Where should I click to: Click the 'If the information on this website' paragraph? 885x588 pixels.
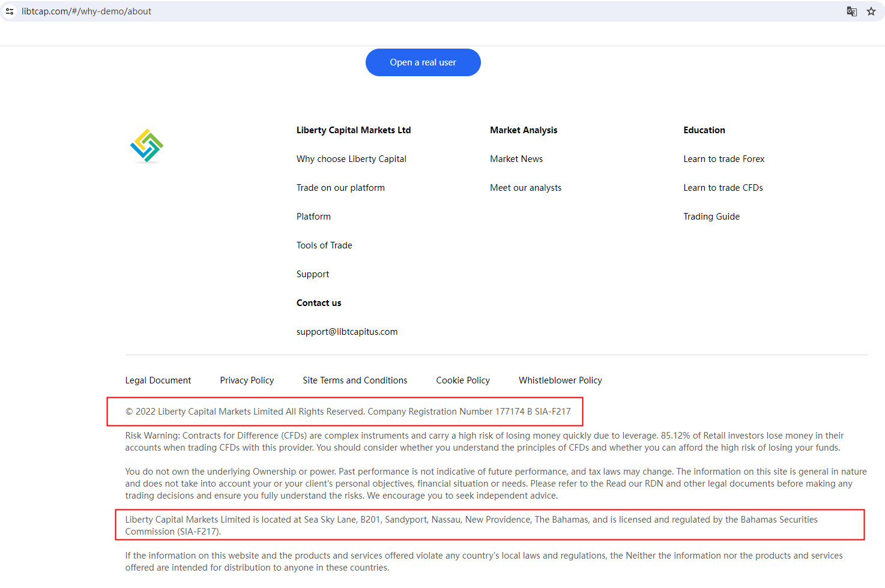click(x=484, y=562)
